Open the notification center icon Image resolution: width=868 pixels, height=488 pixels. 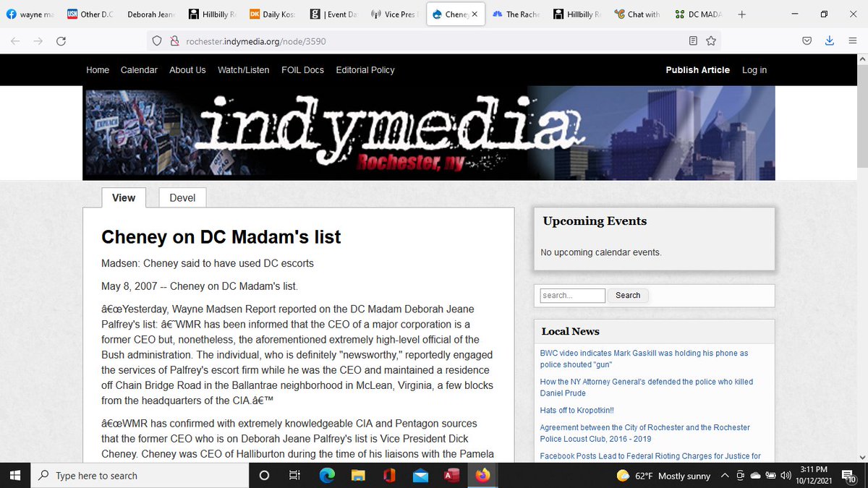coord(850,476)
